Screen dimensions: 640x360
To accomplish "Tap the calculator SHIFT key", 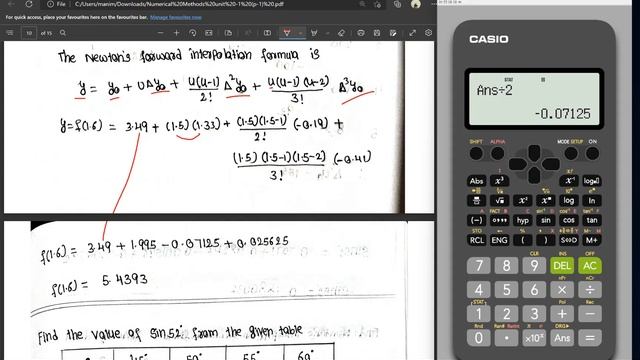I will (476, 153).
